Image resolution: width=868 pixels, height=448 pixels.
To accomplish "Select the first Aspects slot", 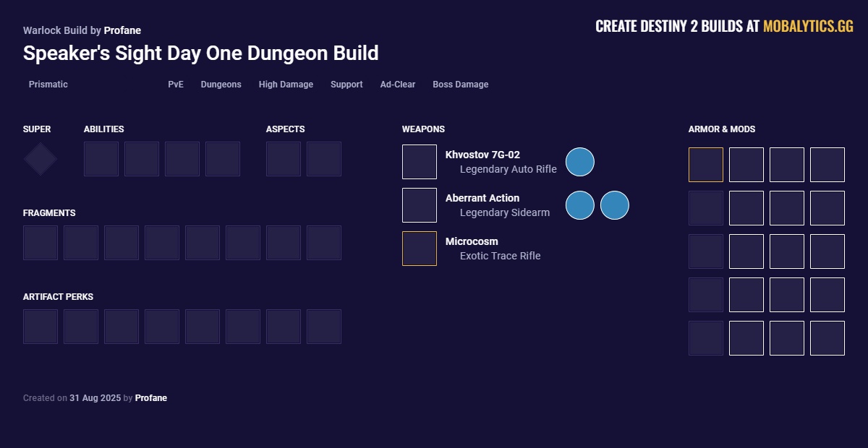I will (284, 159).
